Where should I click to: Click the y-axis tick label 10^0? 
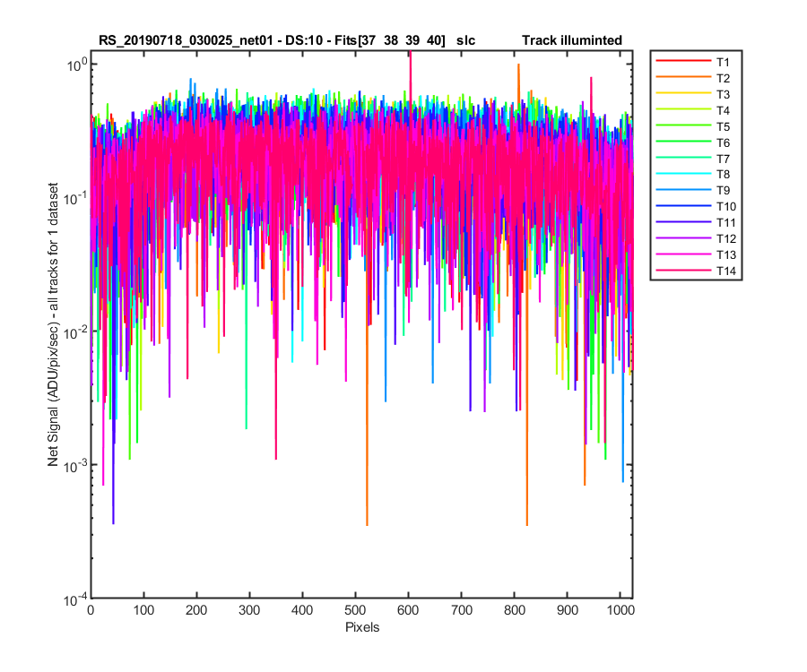pyautogui.click(x=77, y=65)
